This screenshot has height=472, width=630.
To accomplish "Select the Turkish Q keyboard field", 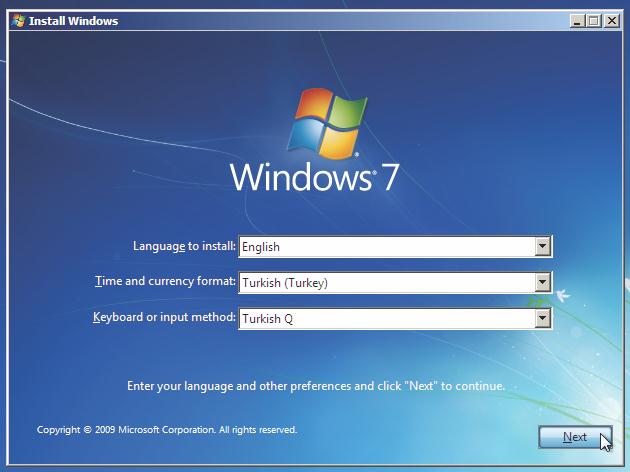I will point(395,319).
